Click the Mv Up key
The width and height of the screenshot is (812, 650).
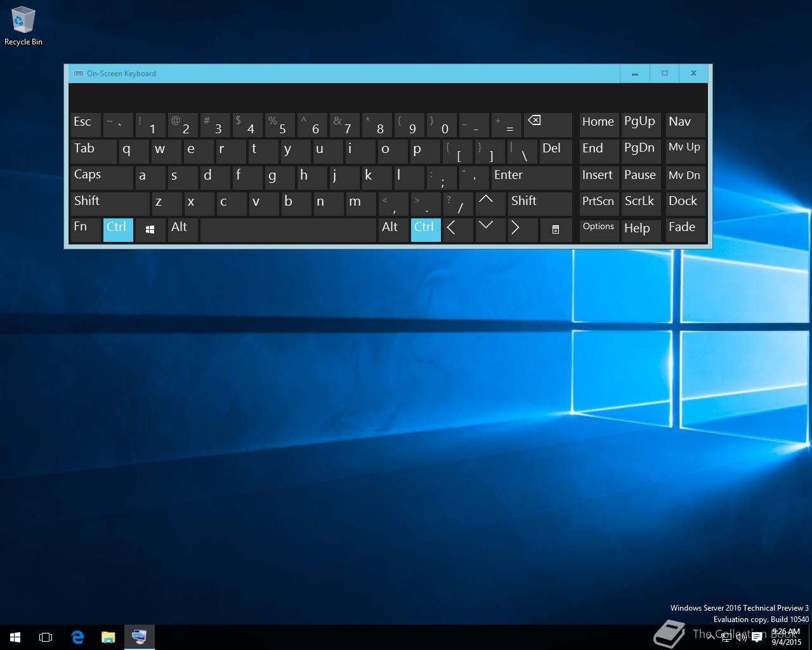click(x=685, y=151)
